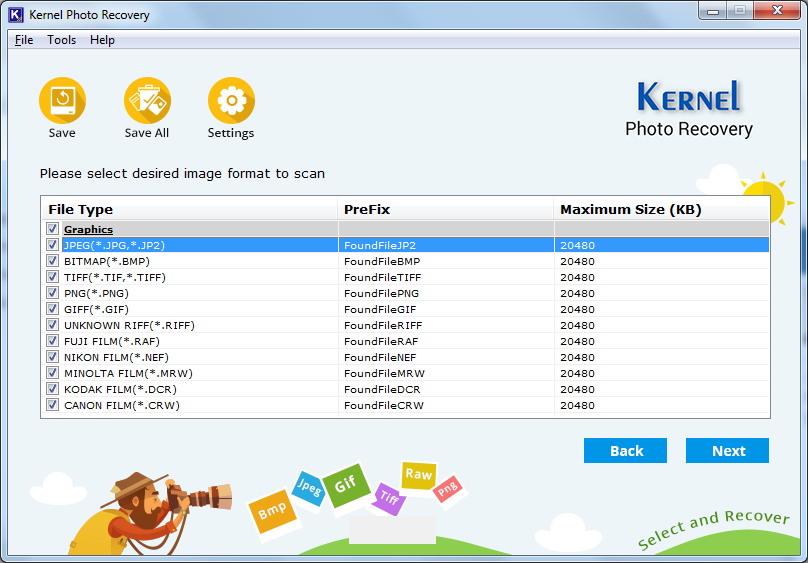The height and width of the screenshot is (563, 808).
Task: Uncheck the JPEG(*.JPG,*.JP2) checkbox
Action: (x=52, y=245)
